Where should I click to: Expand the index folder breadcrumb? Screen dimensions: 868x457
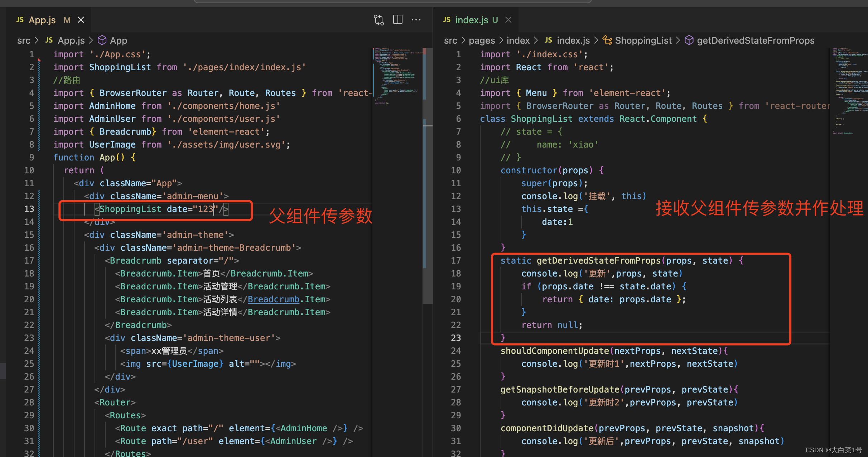click(x=518, y=40)
